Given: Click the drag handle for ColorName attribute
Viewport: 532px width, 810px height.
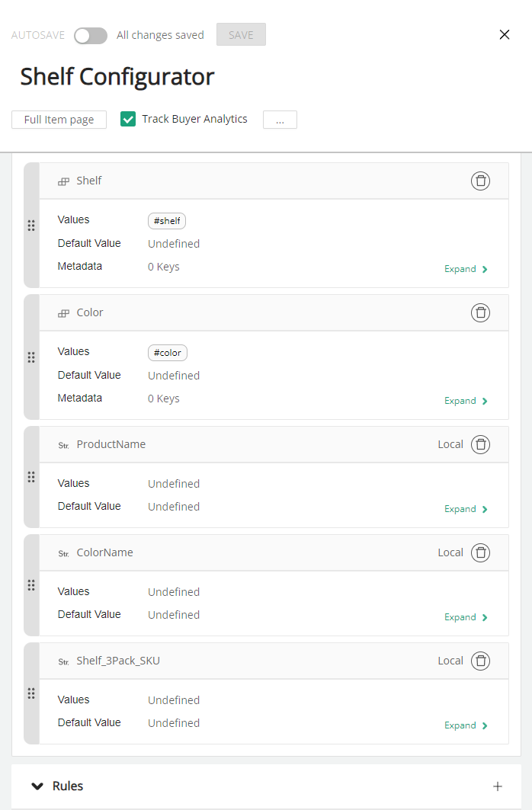Looking at the screenshot, I should [x=31, y=585].
